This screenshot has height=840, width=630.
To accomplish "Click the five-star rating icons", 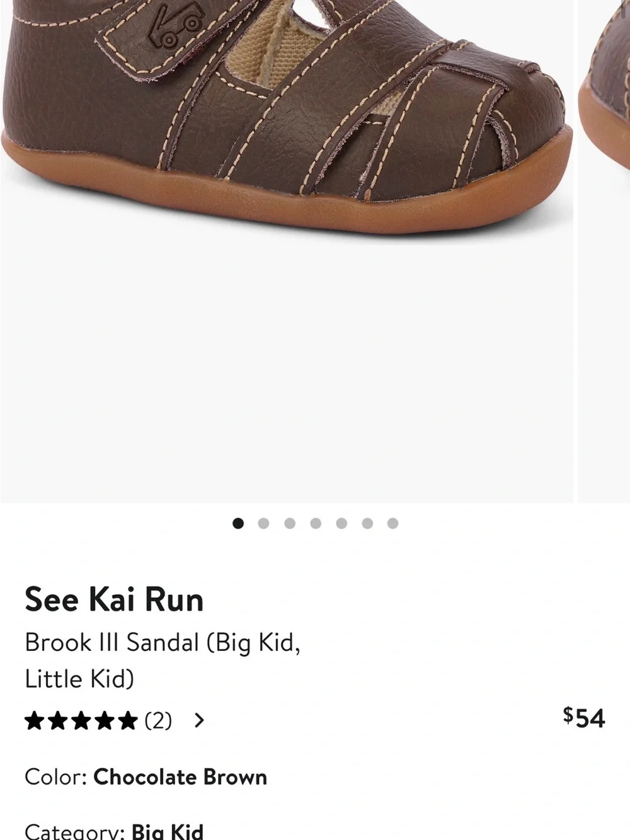I will [81, 720].
